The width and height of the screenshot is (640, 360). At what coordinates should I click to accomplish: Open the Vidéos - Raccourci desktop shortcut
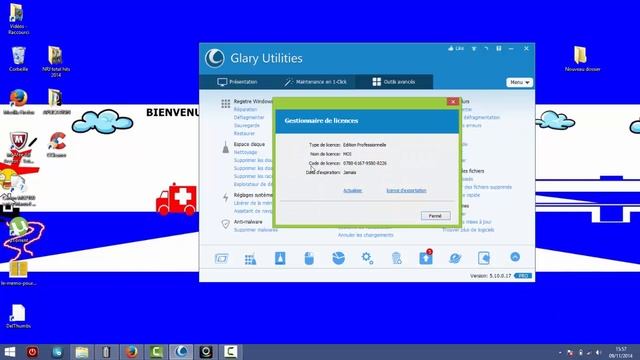pyautogui.click(x=18, y=19)
